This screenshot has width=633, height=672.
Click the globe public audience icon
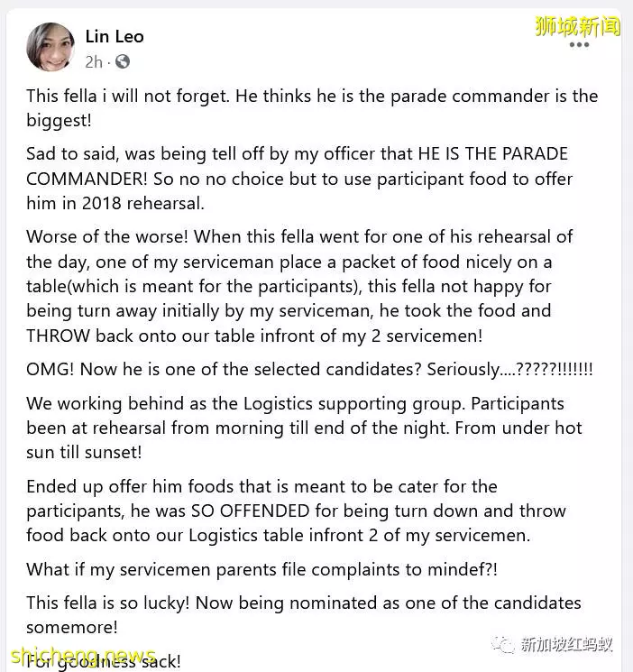click(x=123, y=61)
